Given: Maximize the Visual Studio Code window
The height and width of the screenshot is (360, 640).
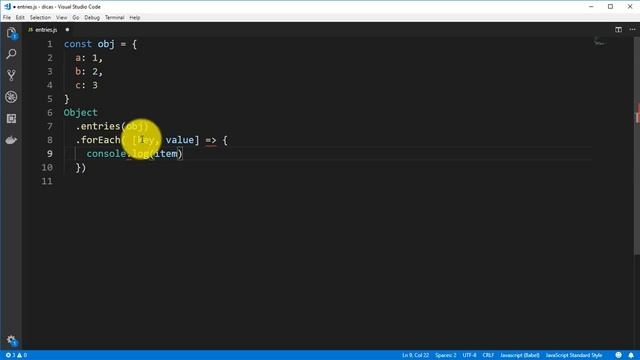Looking at the screenshot, I should coord(611,7).
